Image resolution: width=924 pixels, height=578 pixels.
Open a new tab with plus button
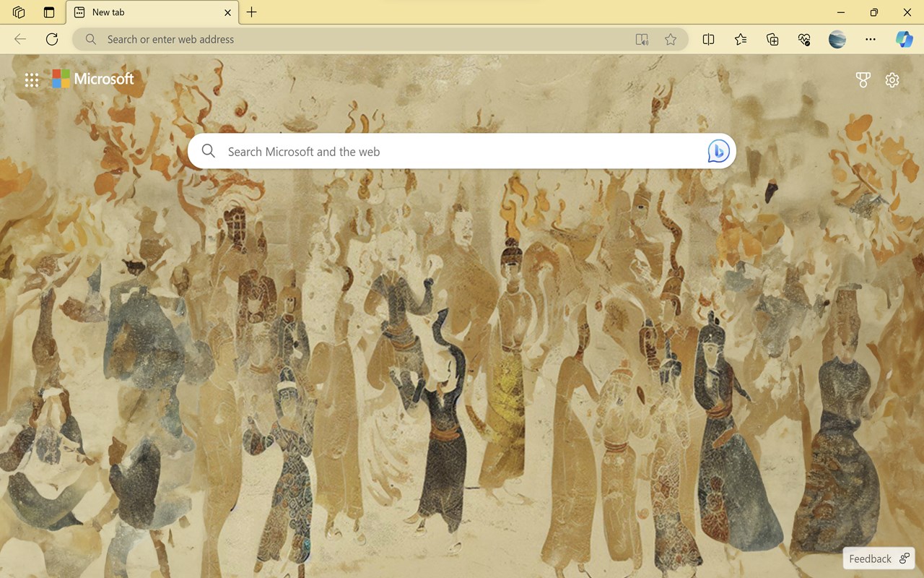point(251,12)
